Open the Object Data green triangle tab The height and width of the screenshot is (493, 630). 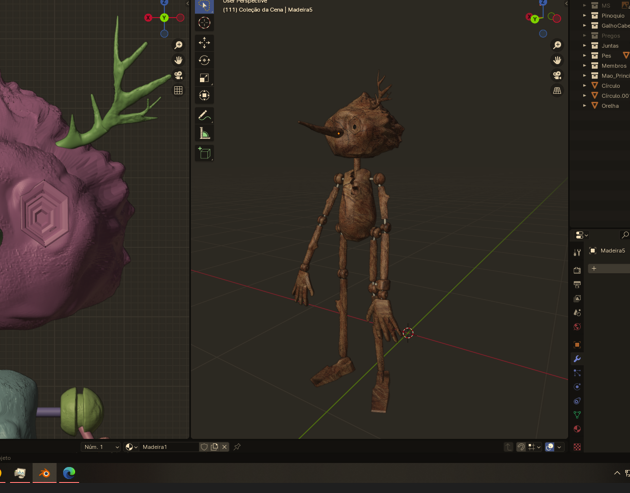coord(577,415)
